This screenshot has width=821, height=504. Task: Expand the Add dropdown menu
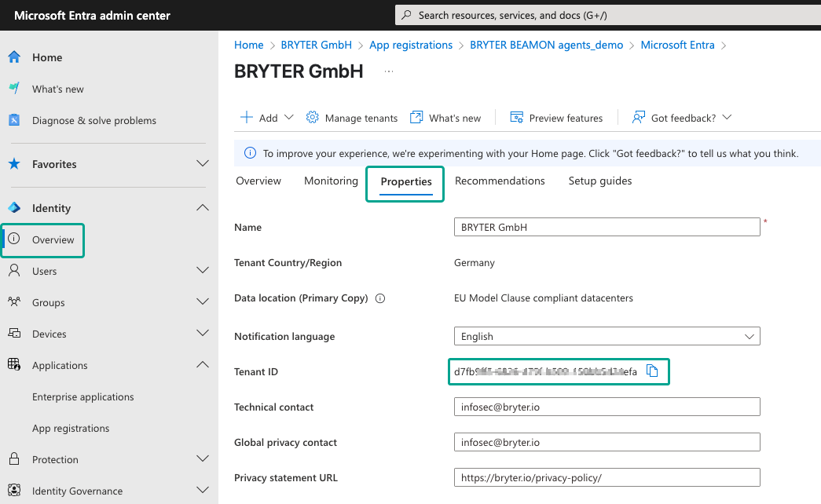point(288,118)
